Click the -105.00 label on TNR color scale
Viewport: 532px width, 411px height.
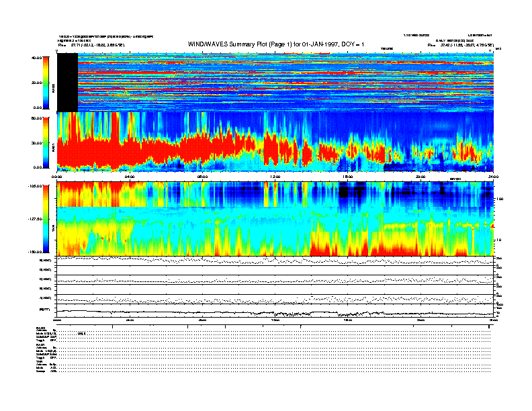coord(36,186)
